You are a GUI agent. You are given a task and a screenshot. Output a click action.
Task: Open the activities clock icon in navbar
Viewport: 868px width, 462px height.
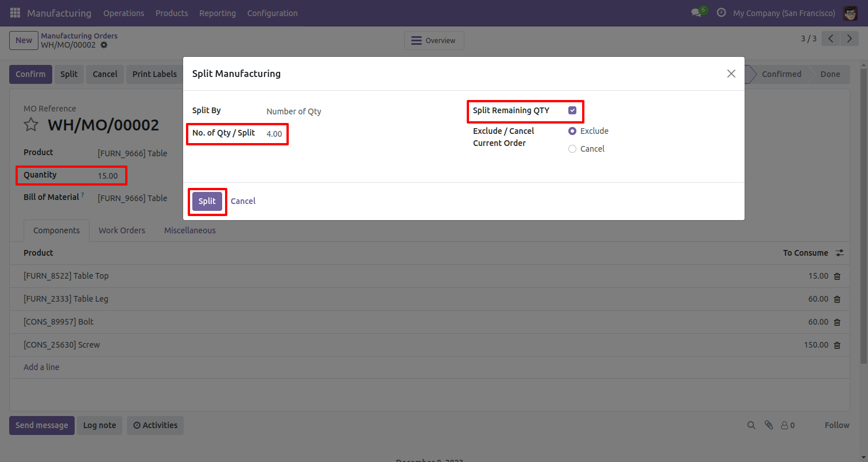(x=722, y=13)
